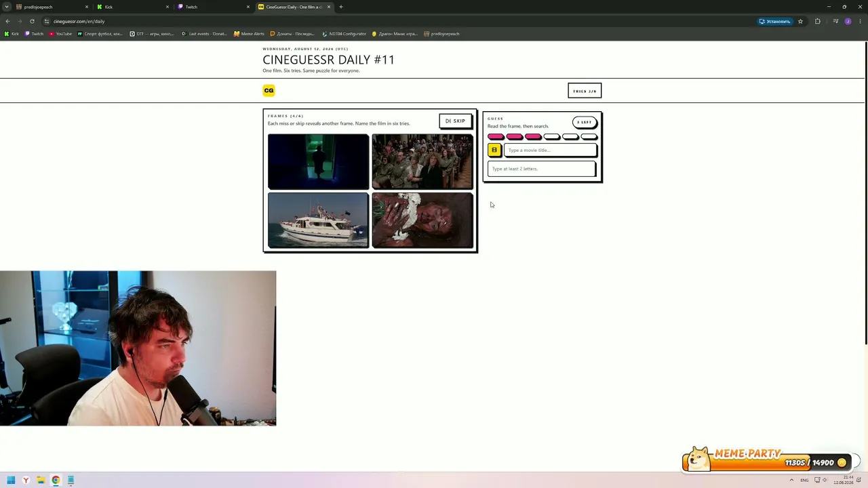The image size is (868, 488).
Task: Click the address bar URL
Action: [79, 21]
